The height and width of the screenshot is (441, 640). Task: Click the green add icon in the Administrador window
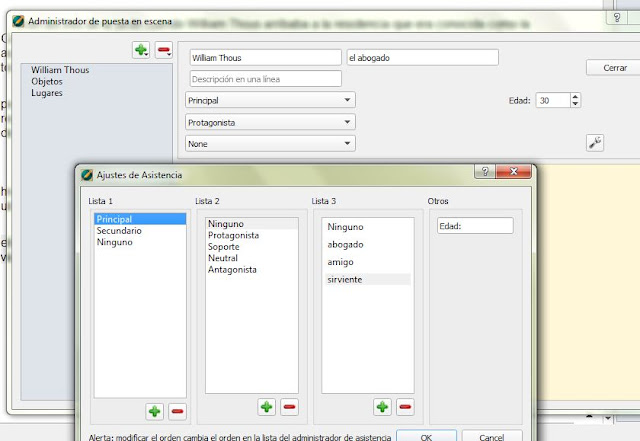[141, 50]
